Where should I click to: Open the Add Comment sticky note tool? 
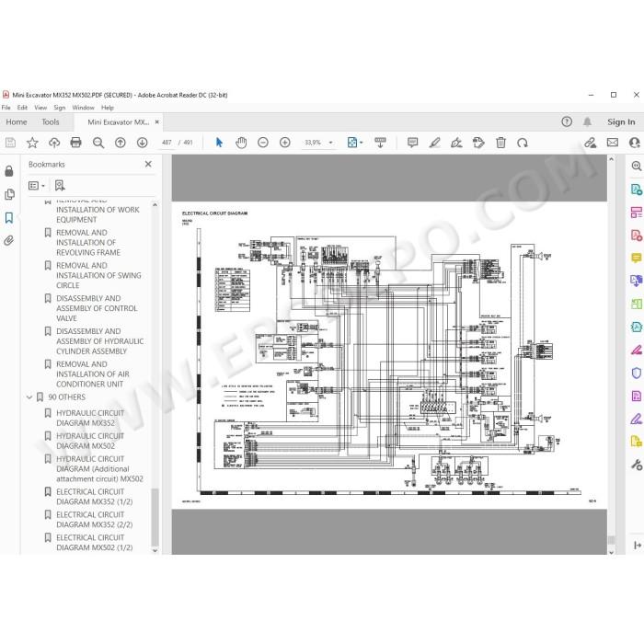pyautogui.click(x=412, y=143)
